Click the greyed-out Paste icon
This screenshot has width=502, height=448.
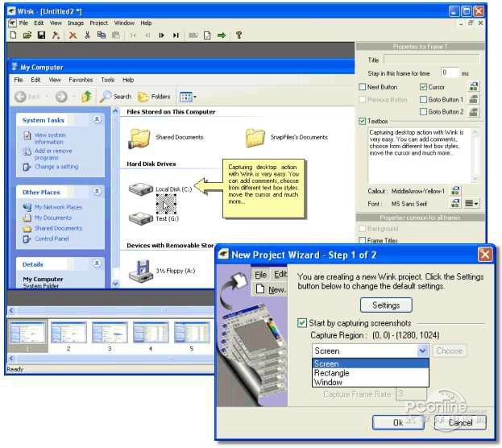[116, 35]
